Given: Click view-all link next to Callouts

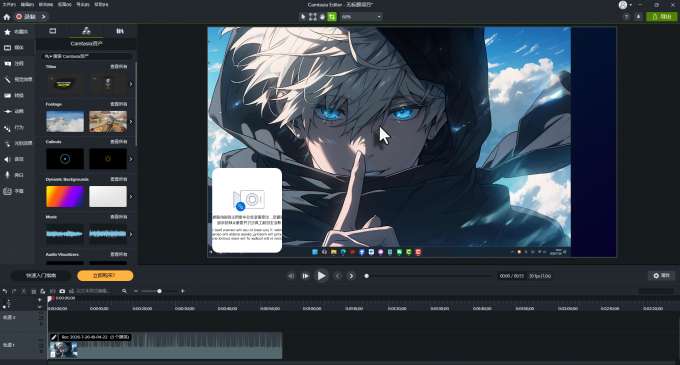Looking at the screenshot, I should (x=119, y=142).
